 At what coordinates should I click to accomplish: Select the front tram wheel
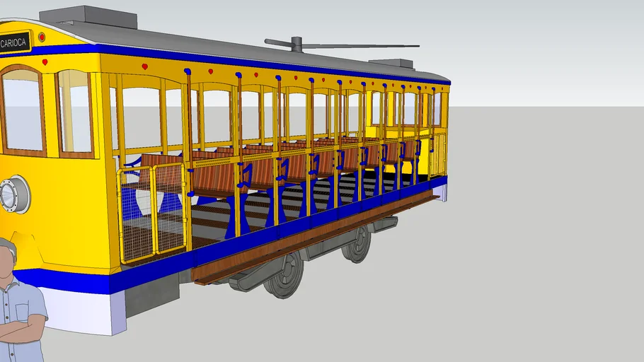[x=284, y=274]
